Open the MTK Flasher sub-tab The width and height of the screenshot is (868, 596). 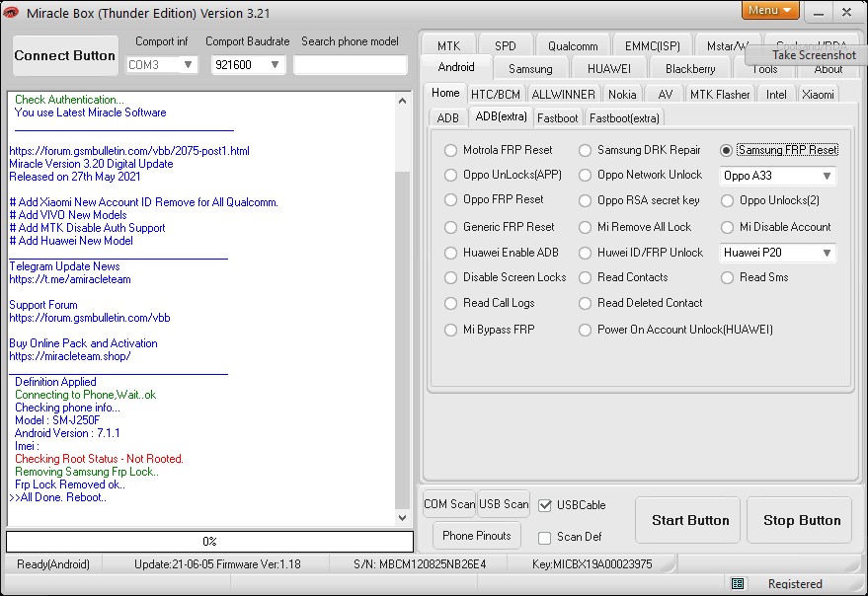coord(720,94)
